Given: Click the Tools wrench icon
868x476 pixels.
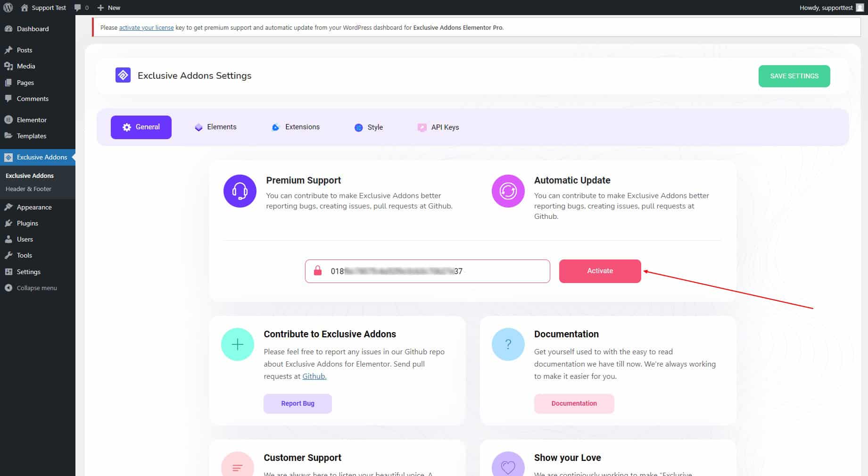Looking at the screenshot, I should coord(8,255).
